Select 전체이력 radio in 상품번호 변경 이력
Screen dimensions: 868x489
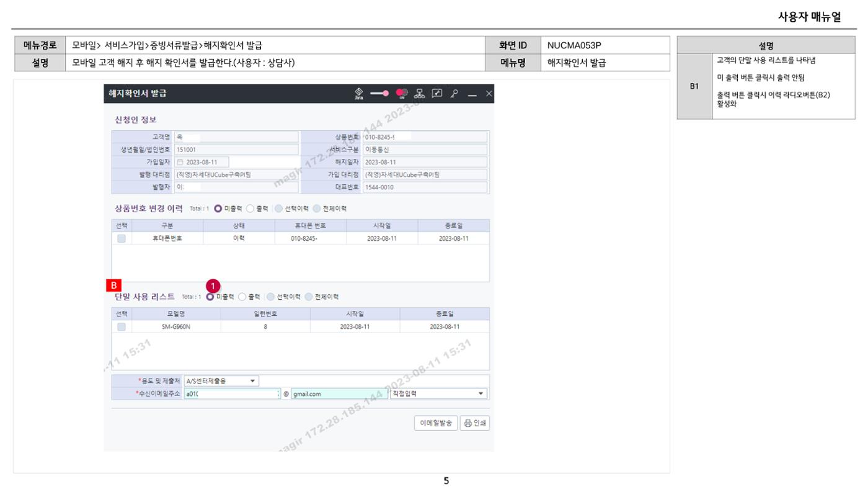coord(317,208)
